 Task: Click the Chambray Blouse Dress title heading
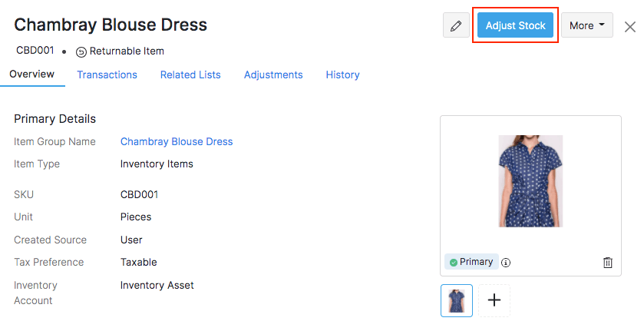[x=111, y=25]
